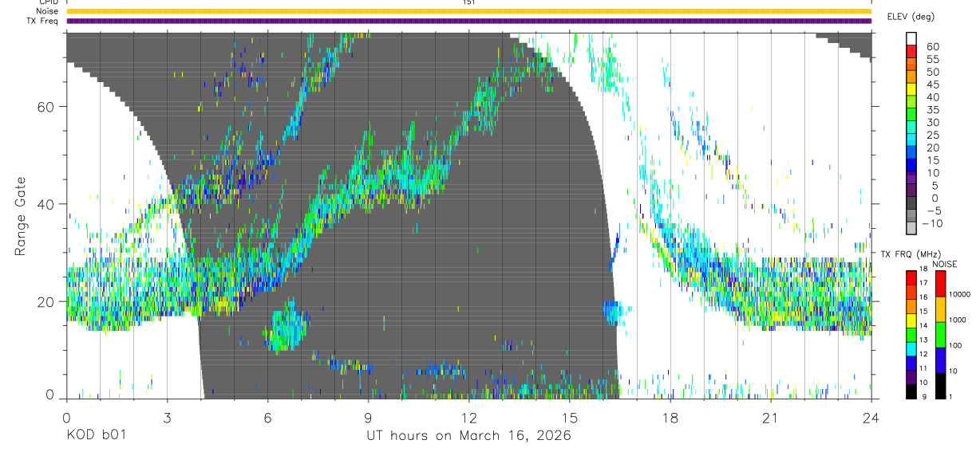980x452 pixels.
Task: Pick the blue segment of NOISE colorbar
Action: (941, 360)
